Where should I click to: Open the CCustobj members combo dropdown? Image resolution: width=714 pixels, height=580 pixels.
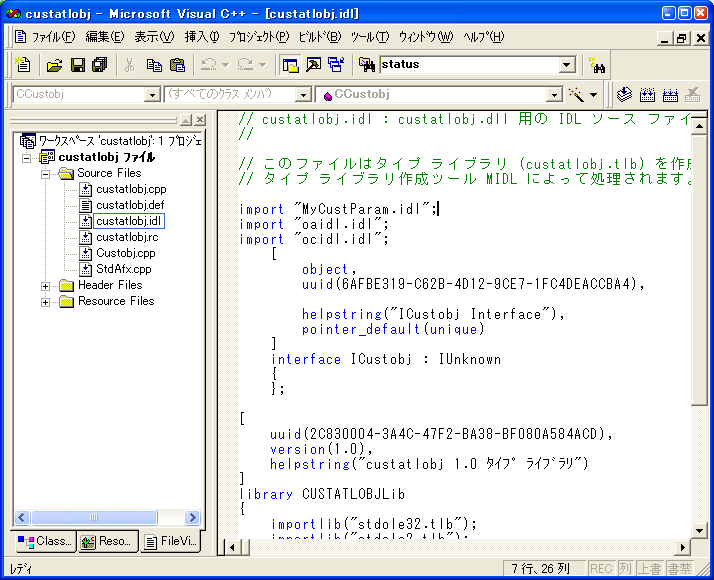click(x=554, y=95)
